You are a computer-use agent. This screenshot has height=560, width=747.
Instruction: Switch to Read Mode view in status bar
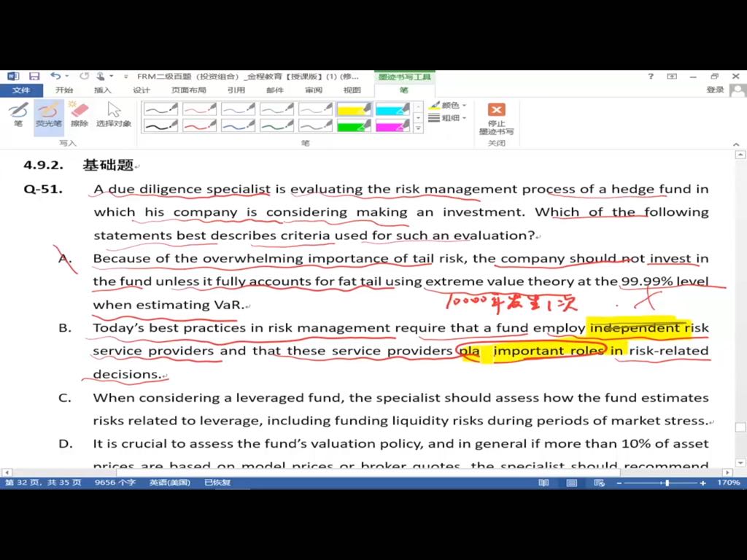[544, 483]
